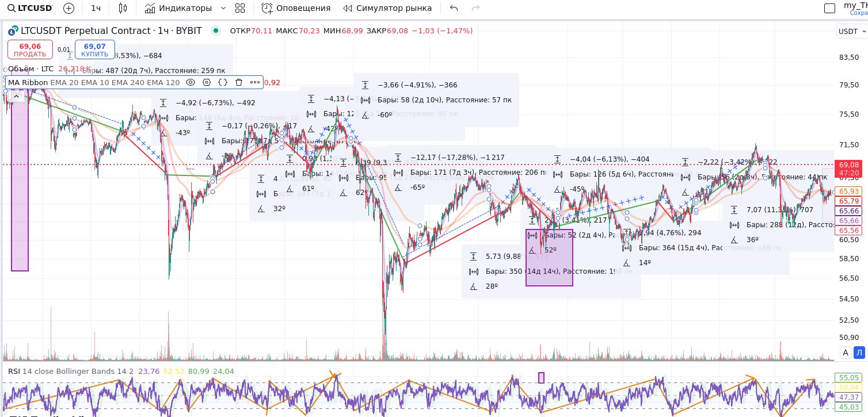Viewport: 868px width, 417px height.
Task: Toggle logarithmic scale with the Л button
Action: click(859, 353)
